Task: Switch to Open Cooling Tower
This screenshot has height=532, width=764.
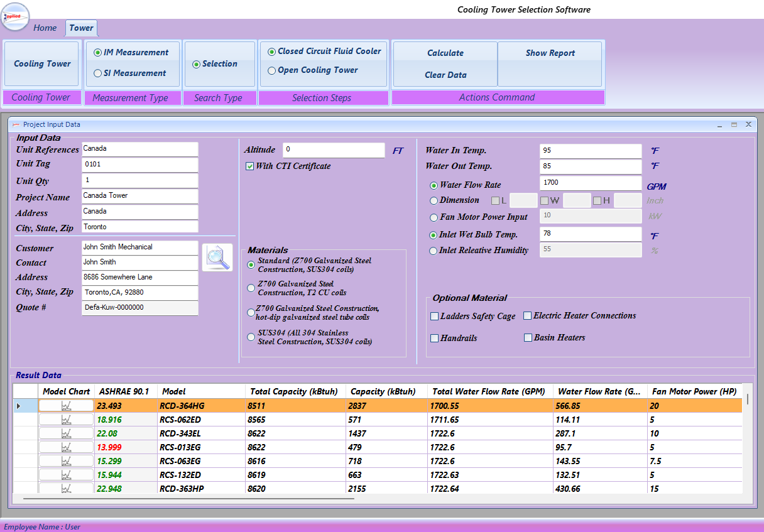Action: 271,70
